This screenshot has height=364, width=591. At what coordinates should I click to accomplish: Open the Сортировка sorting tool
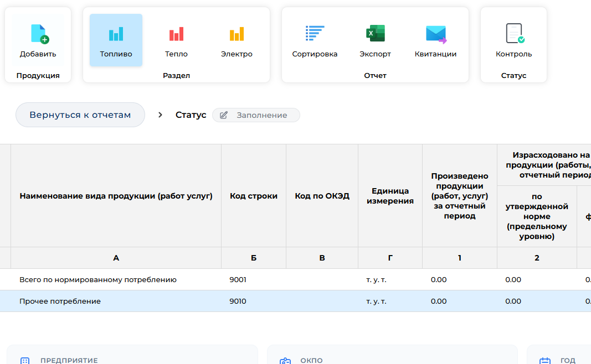pyautogui.click(x=315, y=34)
